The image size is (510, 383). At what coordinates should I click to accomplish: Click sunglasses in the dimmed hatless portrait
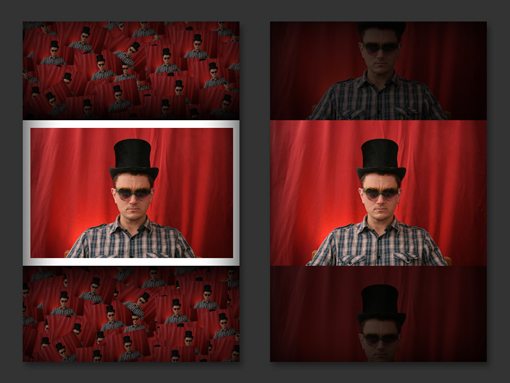click(381, 48)
